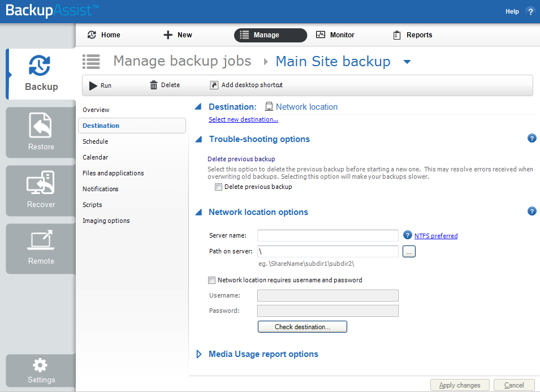Click the Cancel button

pos(514,385)
